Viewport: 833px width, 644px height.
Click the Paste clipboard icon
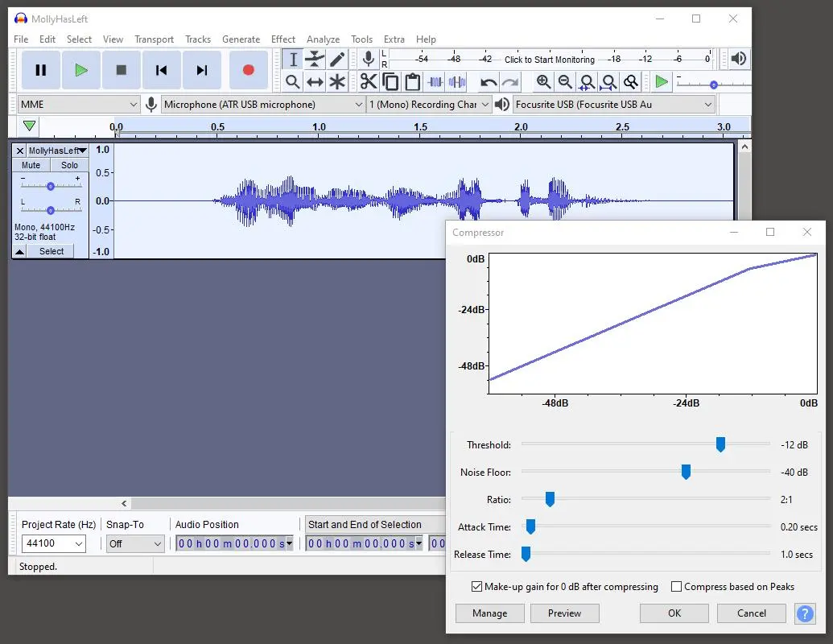[x=413, y=82]
